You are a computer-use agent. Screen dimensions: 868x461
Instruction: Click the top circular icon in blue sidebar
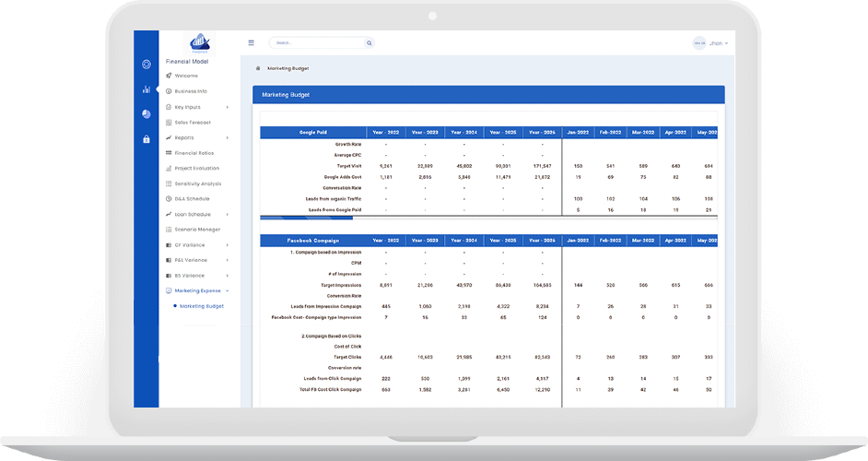click(147, 65)
